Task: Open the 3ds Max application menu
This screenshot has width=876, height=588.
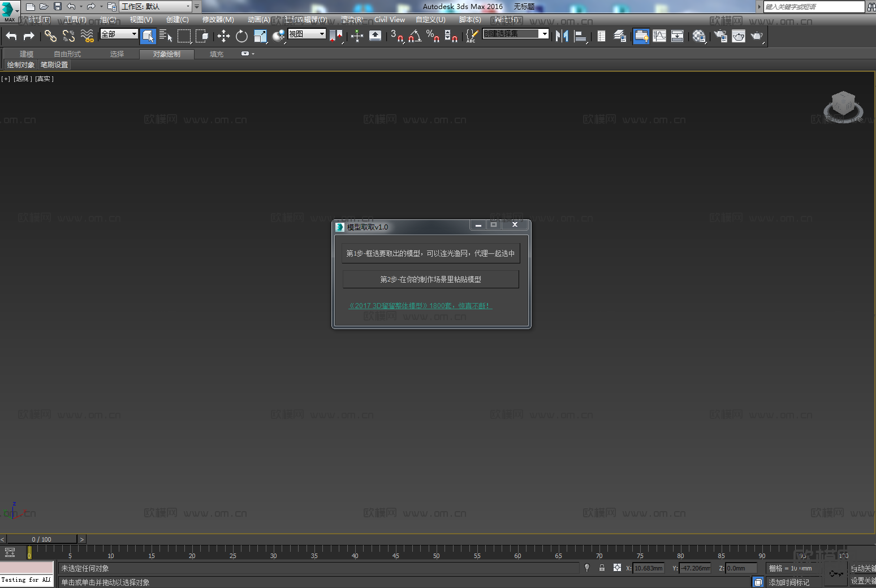Action: coord(10,11)
